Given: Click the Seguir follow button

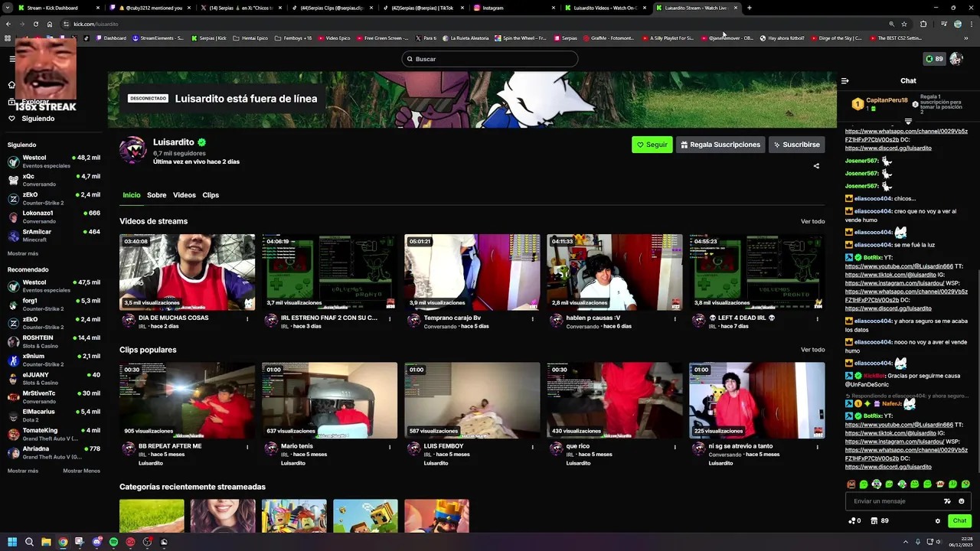Looking at the screenshot, I should pos(652,145).
